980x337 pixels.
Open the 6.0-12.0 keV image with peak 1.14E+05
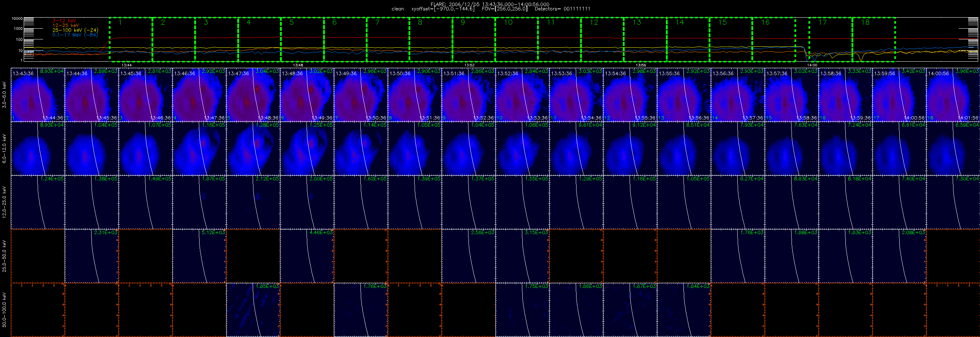click(361, 148)
